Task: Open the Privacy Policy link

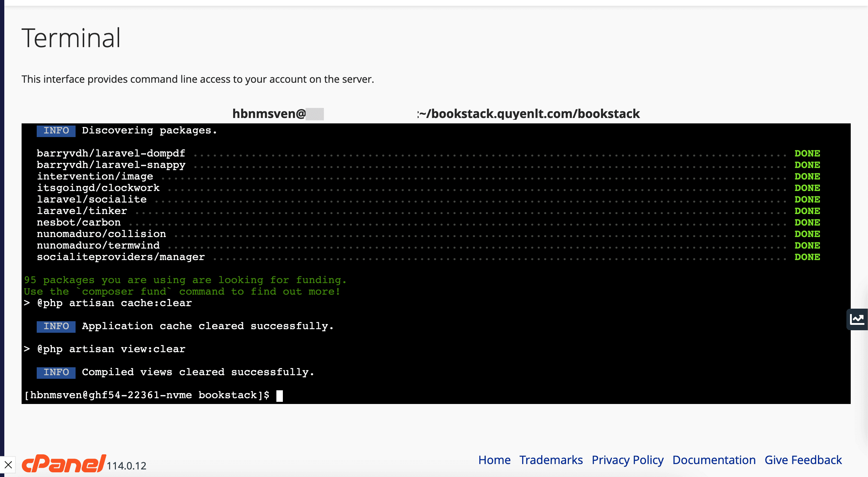Action: 627,460
